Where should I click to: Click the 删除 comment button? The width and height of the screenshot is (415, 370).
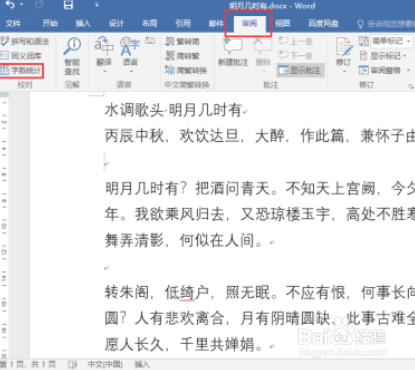[x=263, y=52]
